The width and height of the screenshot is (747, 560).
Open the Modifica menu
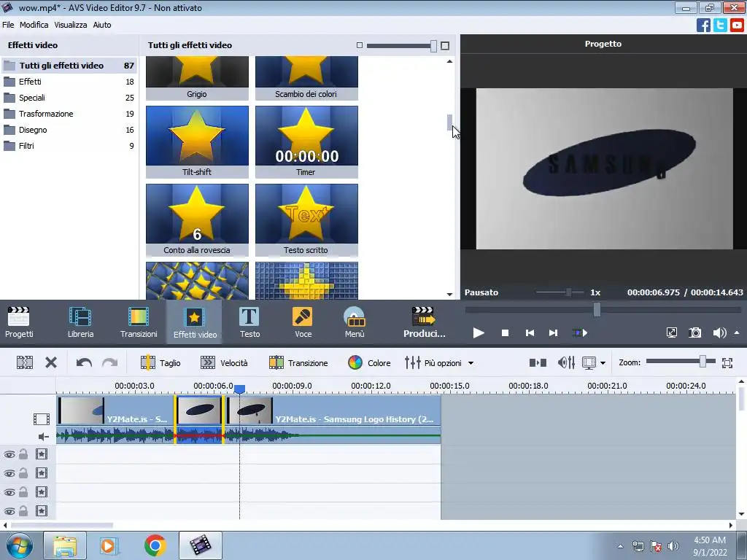click(x=34, y=25)
